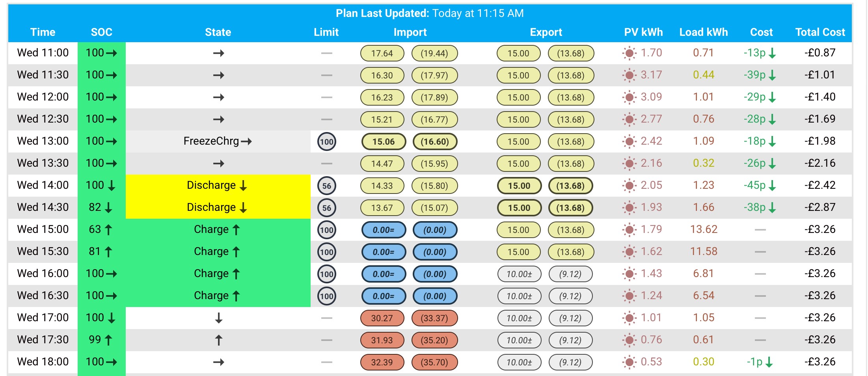The height and width of the screenshot is (376, 868).
Task: Click the sun icon in Wed 15:00 row
Action: [629, 230]
